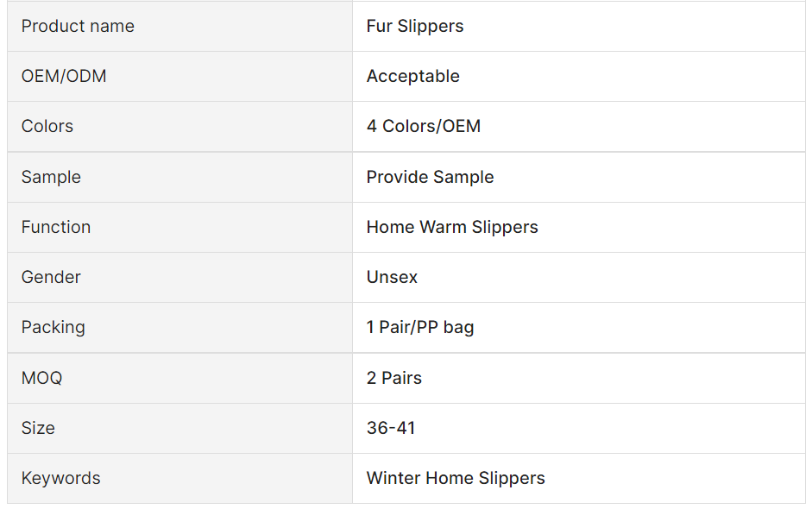This screenshot has width=812, height=509.
Task: Select the "Provide Sample" value text
Action: click(x=430, y=177)
